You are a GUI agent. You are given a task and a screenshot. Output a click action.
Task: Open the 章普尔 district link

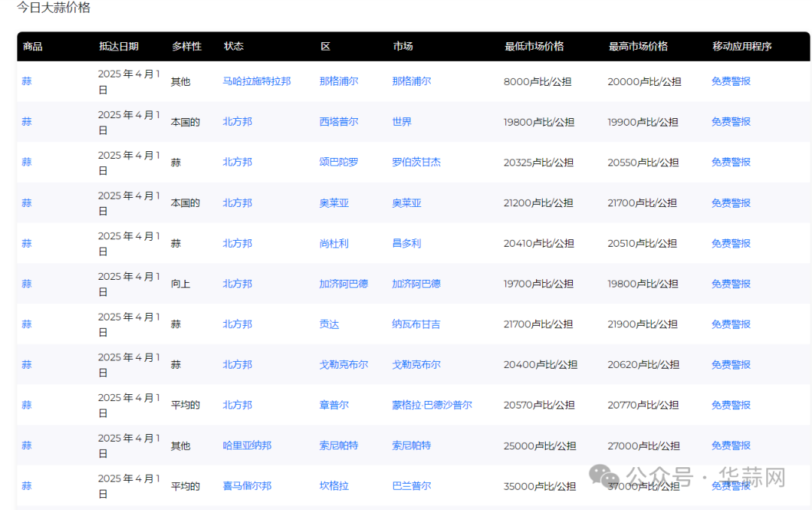(x=334, y=405)
